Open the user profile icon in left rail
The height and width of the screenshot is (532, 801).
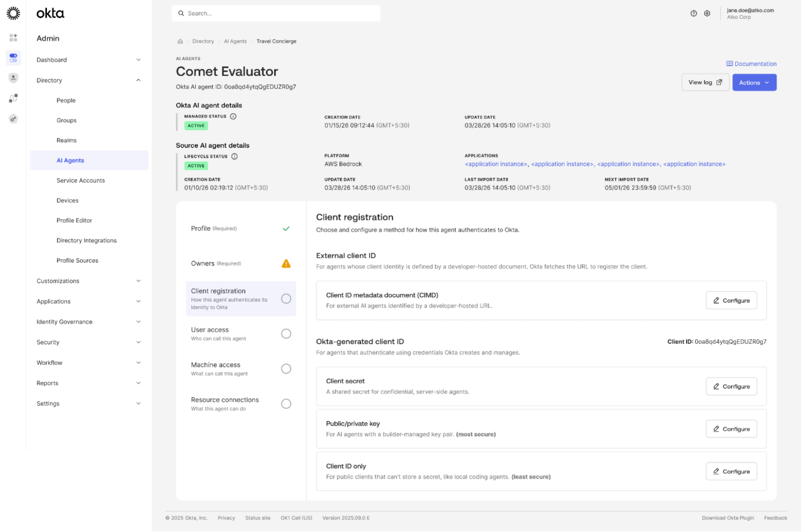13,78
